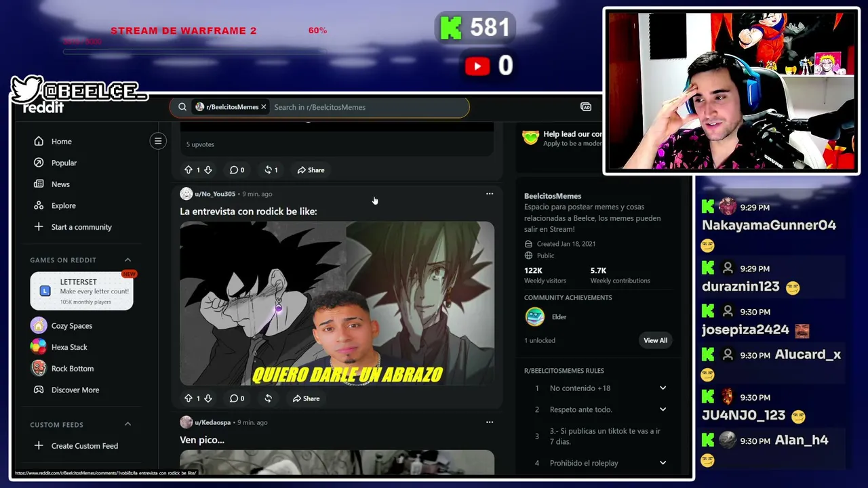Viewport: 868px width, 488px height.
Task: Click chat username NakayamaGunner04
Action: pos(769,225)
